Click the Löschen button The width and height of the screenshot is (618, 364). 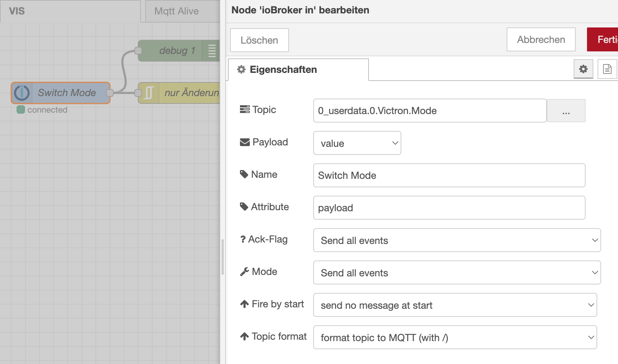[259, 40]
